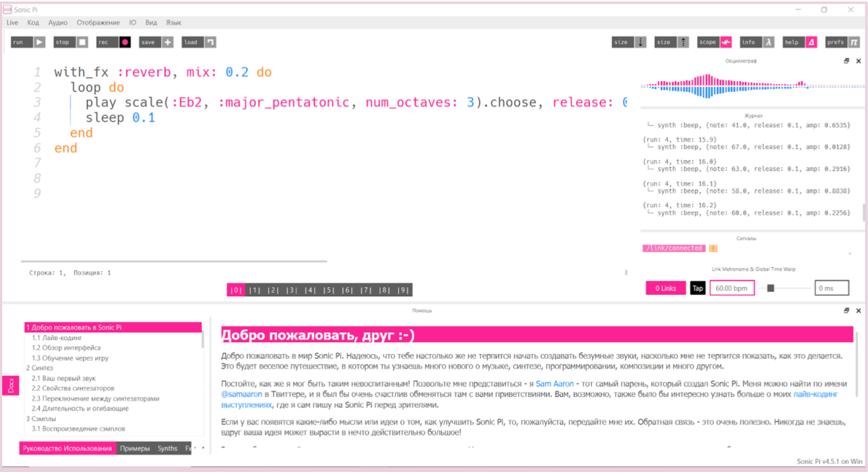Open section 2.4 Длительность и огибающие
Screen dimensions: 868x472
point(80,408)
